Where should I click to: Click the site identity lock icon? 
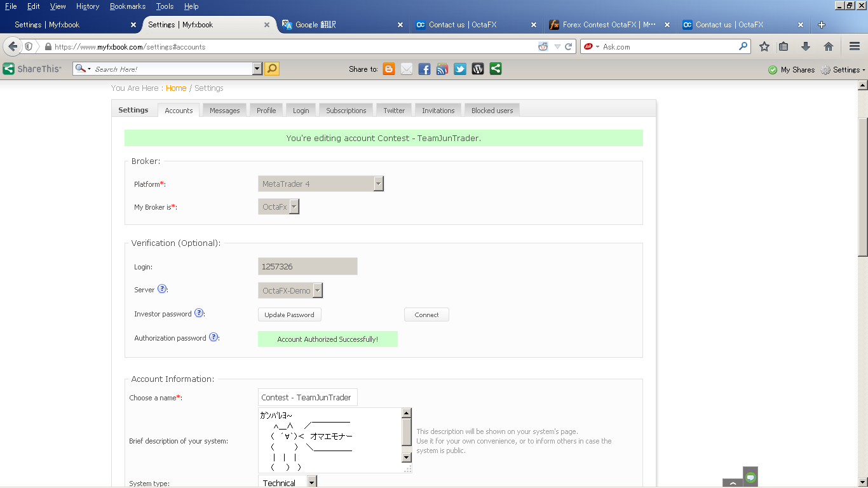47,46
